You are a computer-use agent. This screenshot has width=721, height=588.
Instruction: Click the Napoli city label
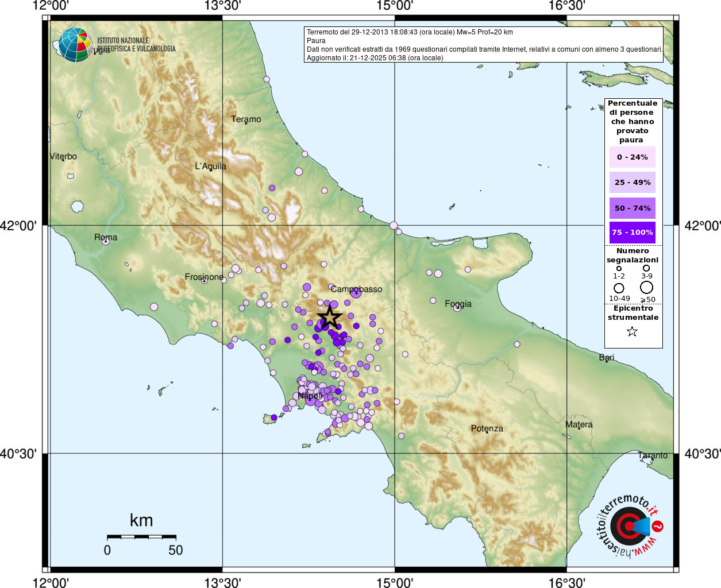click(x=310, y=396)
